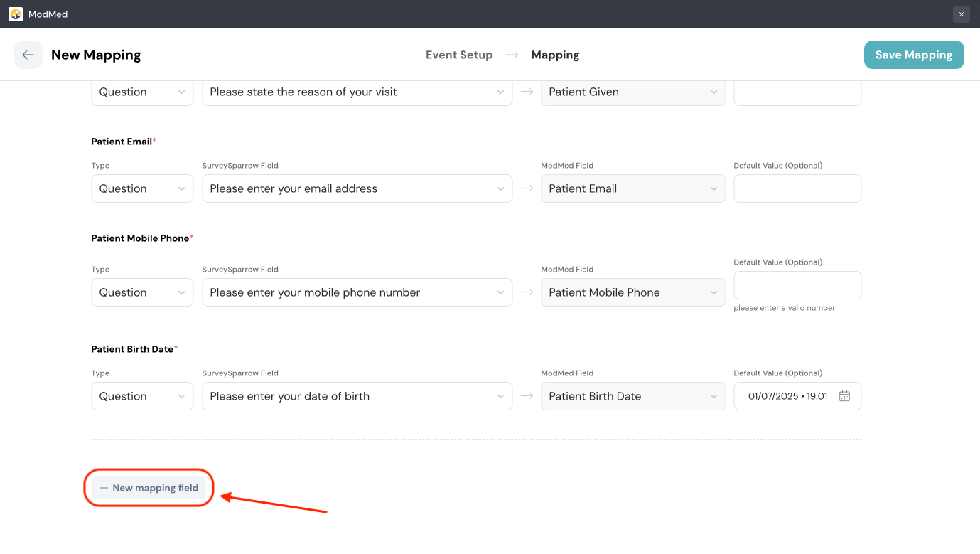Open Patient Mobile Phone ModMed field dropdown
The width and height of the screenshot is (980, 554).
[x=632, y=292]
